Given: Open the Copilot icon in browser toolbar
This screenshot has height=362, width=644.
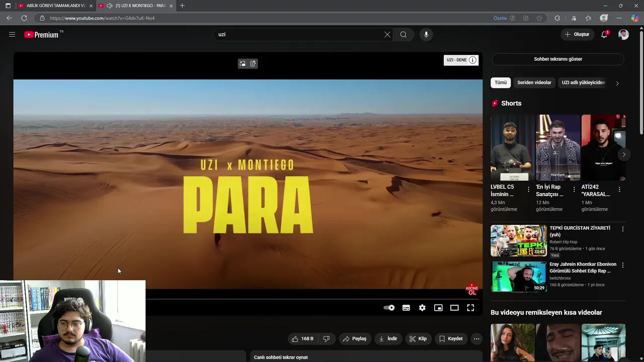Looking at the screenshot, I should [x=635, y=18].
